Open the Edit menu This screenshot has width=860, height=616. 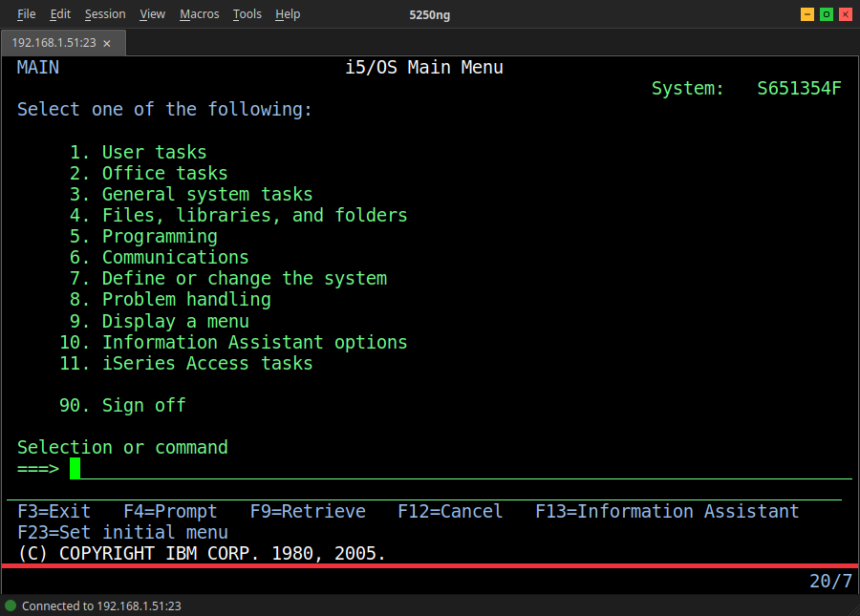pyautogui.click(x=60, y=14)
